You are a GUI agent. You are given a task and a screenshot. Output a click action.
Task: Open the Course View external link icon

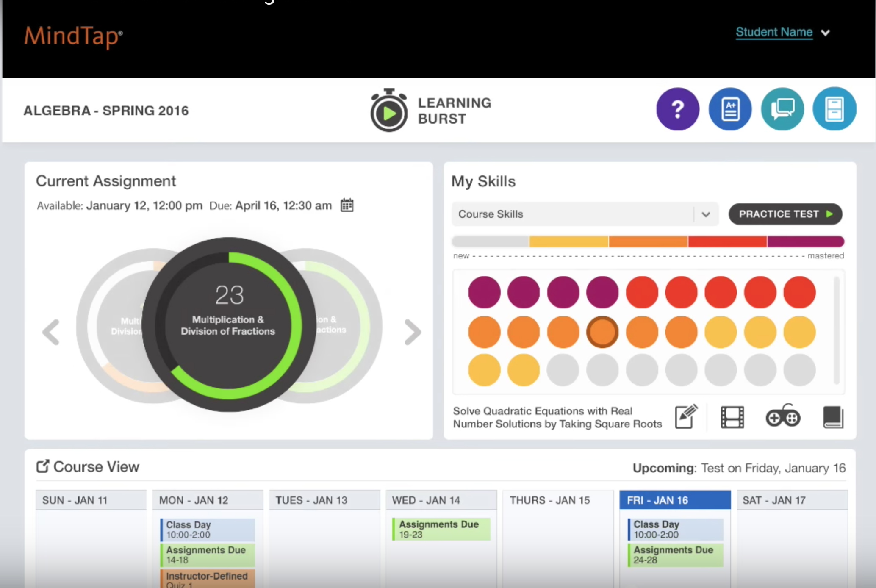click(x=42, y=466)
